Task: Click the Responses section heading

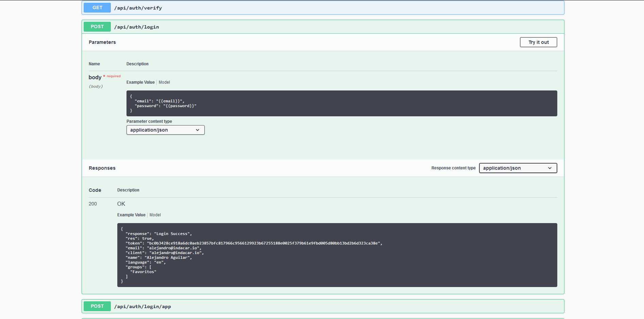Action: tap(102, 168)
